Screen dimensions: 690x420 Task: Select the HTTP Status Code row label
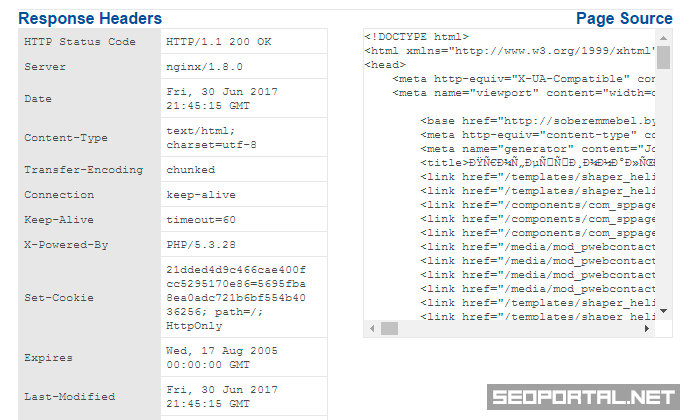[x=80, y=42]
